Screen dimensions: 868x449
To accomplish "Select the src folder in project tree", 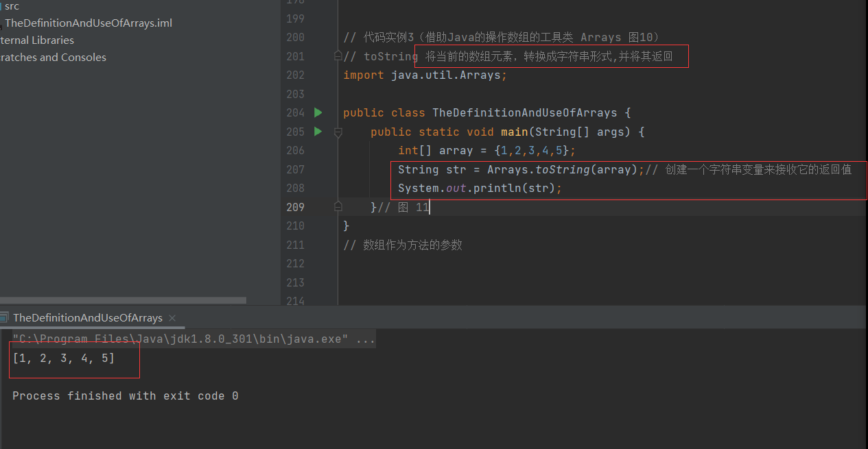I will click(x=12, y=6).
